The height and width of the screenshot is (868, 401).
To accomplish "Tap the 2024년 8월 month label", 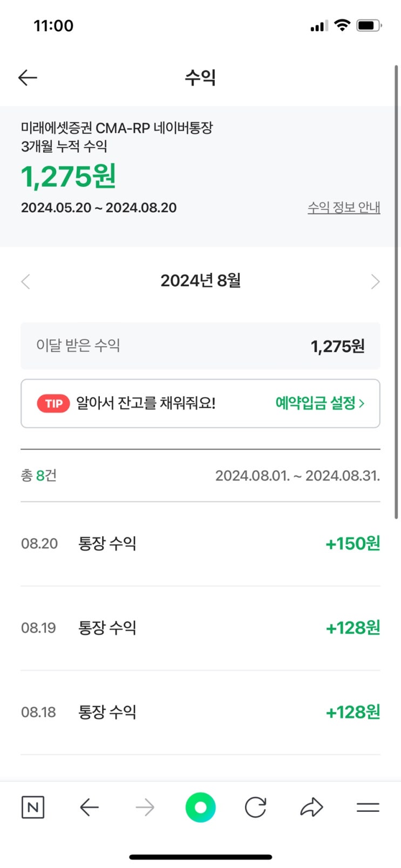I will coord(200,281).
